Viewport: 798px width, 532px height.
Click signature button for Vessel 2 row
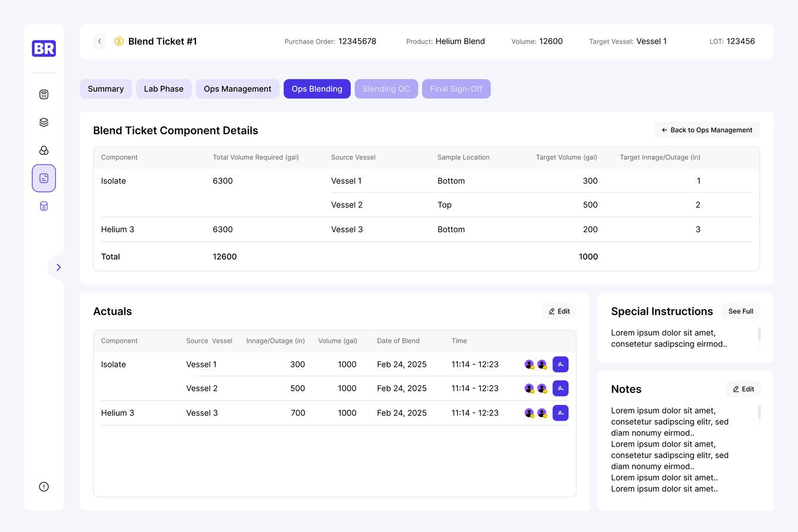coord(560,388)
